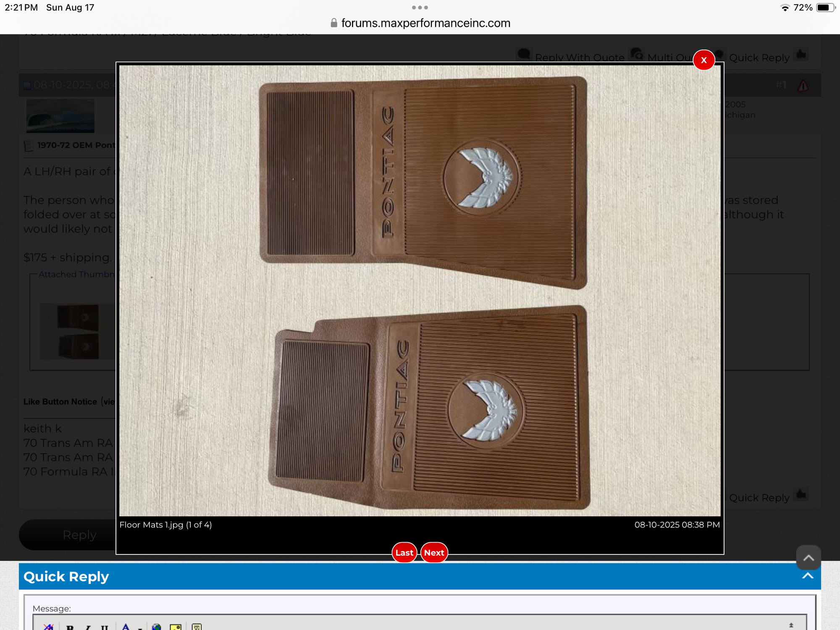Click the scroll-to-top arrow button
This screenshot has width=840, height=630.
(x=808, y=557)
